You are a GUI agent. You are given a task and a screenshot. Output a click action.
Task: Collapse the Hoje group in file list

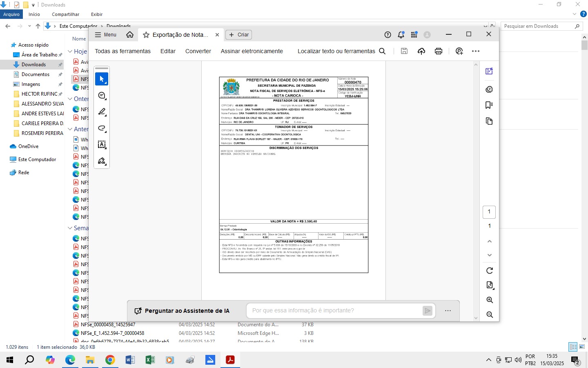tap(70, 52)
